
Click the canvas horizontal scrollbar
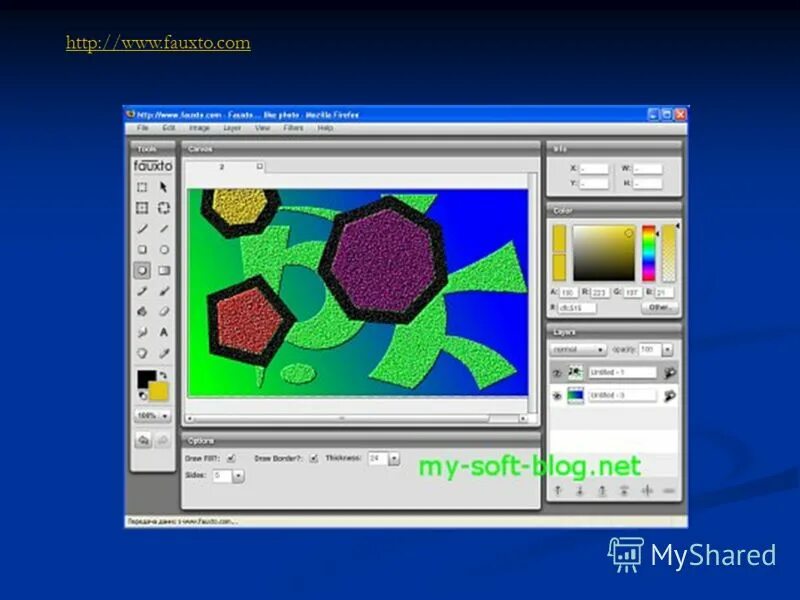[x=356, y=418]
